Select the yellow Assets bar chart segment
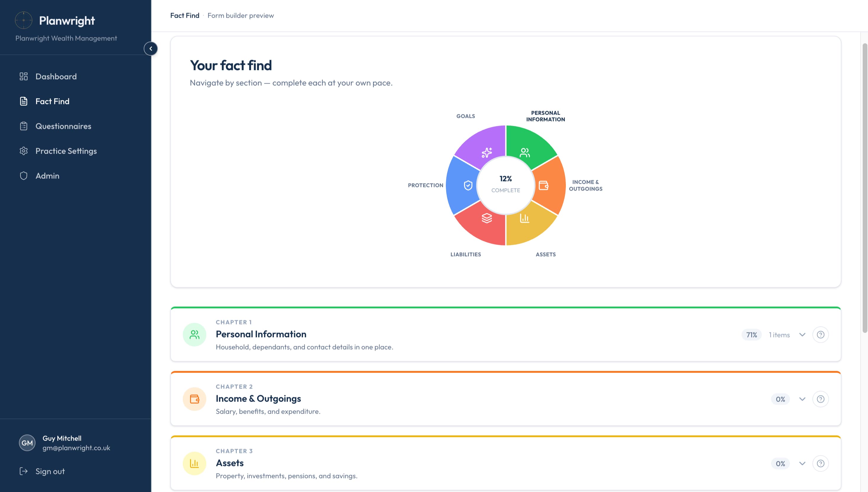 [x=525, y=218]
